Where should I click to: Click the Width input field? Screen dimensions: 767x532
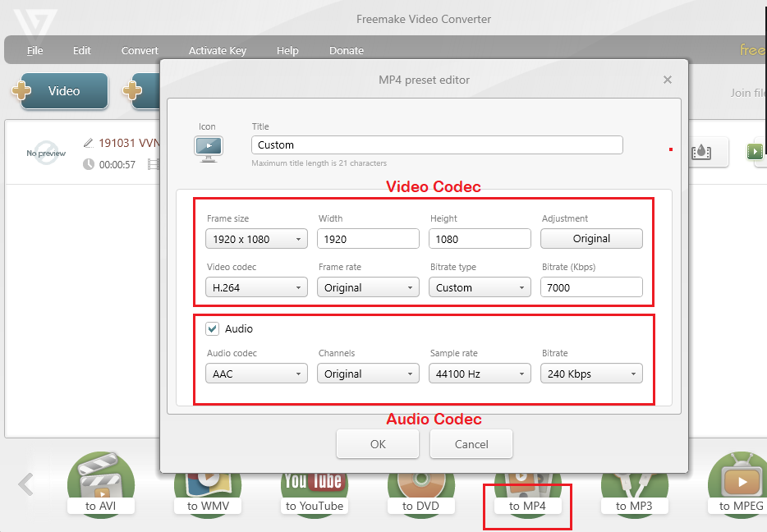coord(369,239)
